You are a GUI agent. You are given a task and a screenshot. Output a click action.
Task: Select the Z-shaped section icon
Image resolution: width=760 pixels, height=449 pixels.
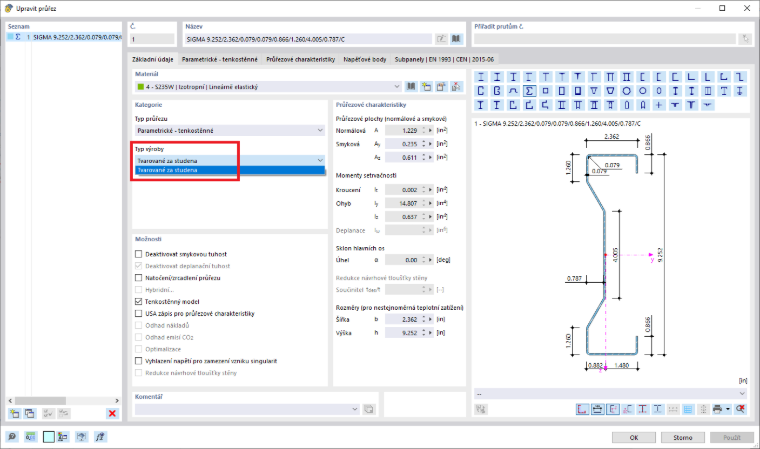pos(740,77)
